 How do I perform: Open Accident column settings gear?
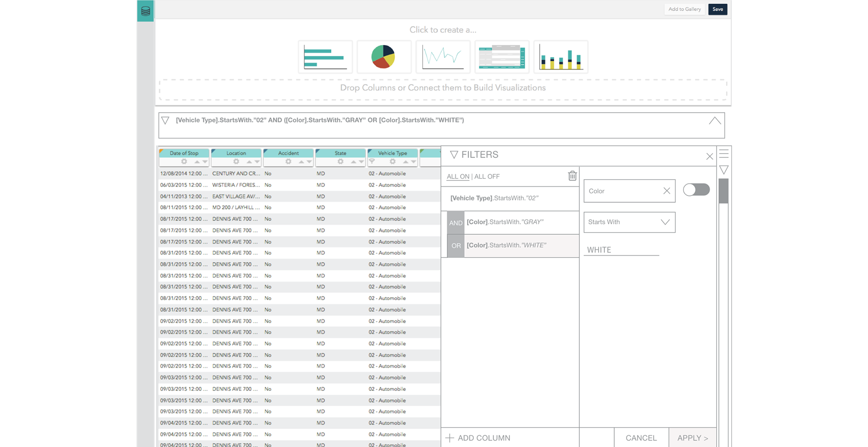click(288, 162)
